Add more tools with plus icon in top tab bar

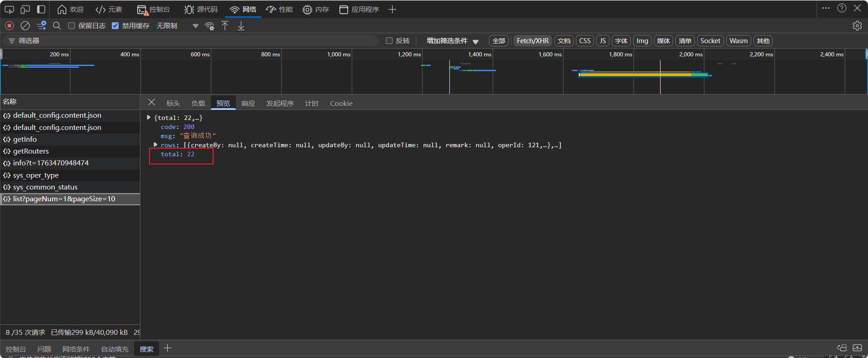click(x=392, y=9)
